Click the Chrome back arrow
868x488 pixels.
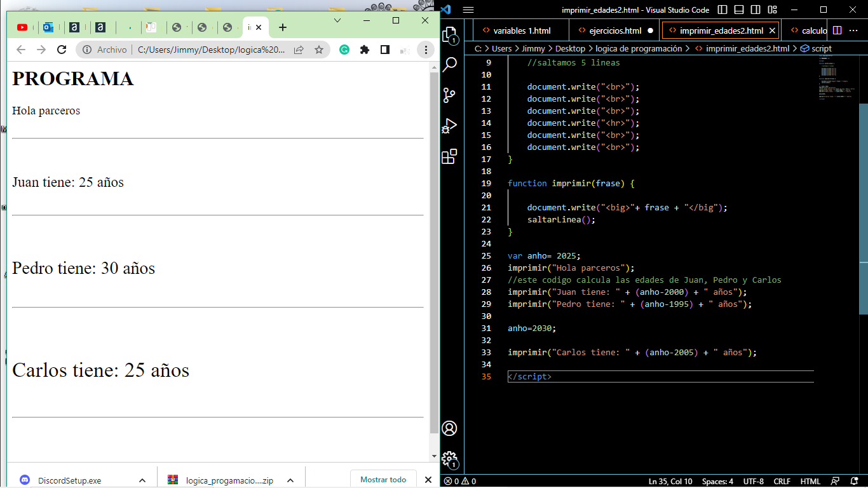point(21,50)
